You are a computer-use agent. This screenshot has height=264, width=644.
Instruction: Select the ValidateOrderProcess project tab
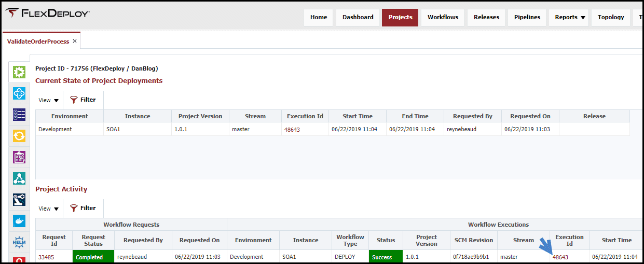[38, 41]
